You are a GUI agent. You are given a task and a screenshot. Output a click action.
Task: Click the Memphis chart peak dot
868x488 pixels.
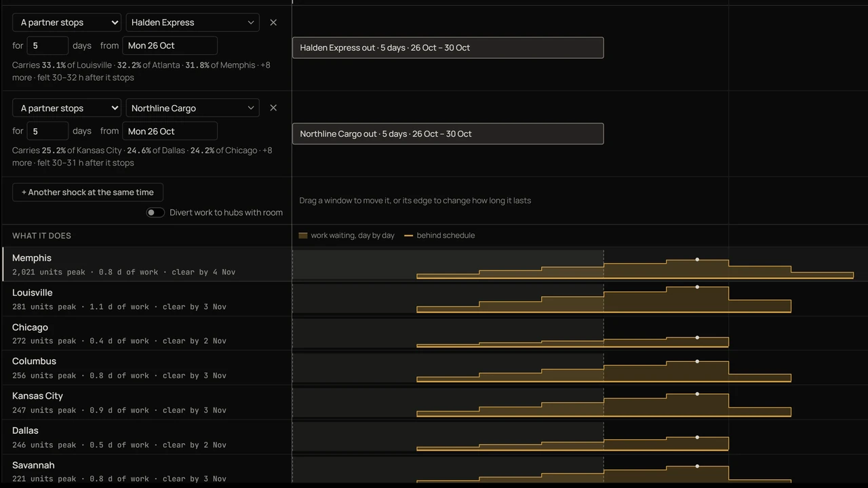(697, 260)
